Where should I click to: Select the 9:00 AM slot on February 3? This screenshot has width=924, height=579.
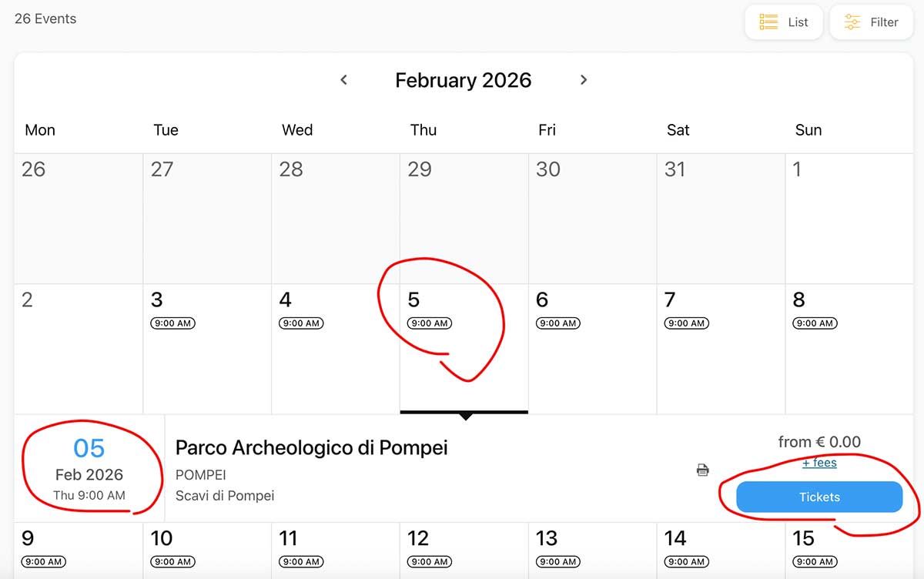tap(173, 323)
